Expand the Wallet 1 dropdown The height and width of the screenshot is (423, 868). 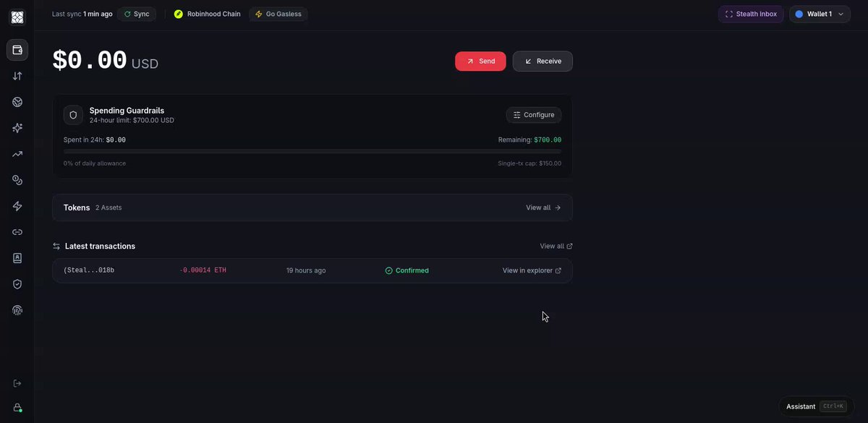(820, 14)
